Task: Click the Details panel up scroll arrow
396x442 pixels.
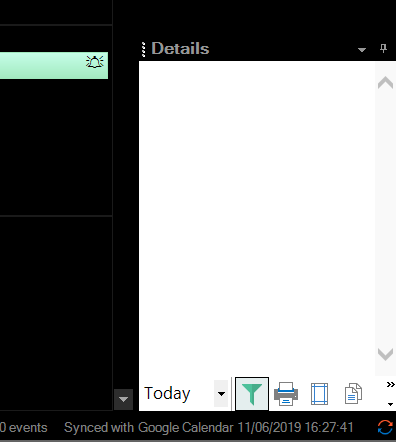Action: (x=385, y=82)
